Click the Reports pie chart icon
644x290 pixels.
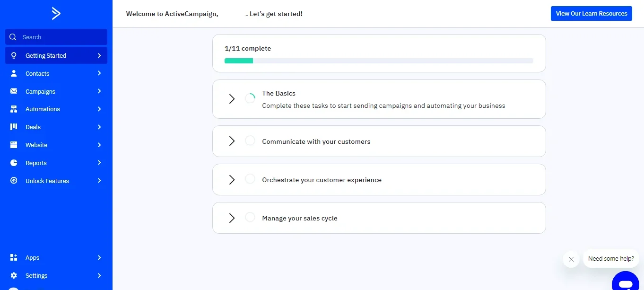coord(14,163)
